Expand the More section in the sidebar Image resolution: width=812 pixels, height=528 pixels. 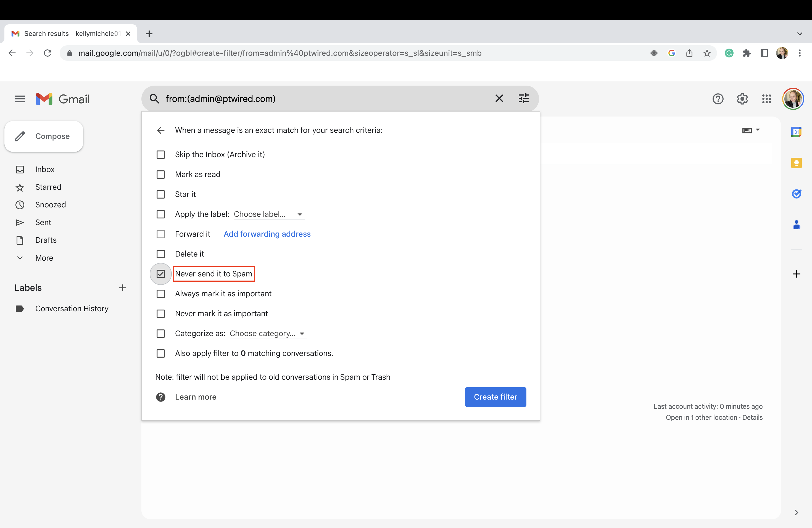[44, 258]
